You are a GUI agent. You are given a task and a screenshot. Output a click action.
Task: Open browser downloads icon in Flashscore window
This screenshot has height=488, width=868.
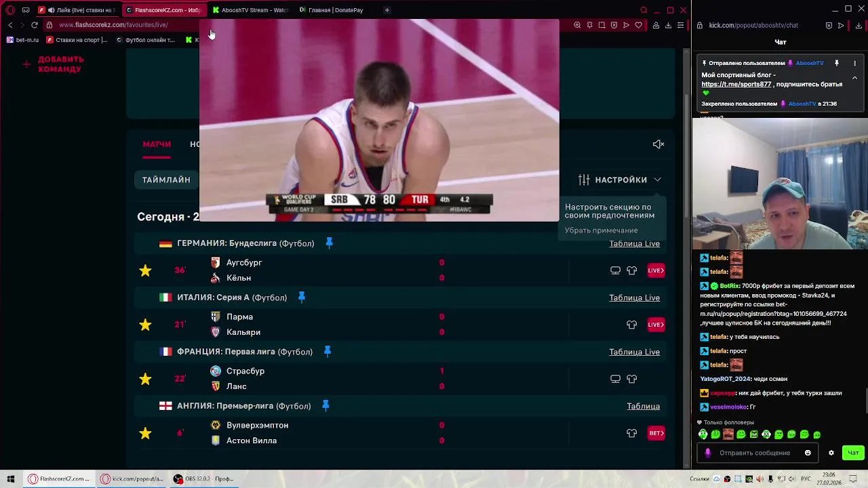tap(668, 25)
